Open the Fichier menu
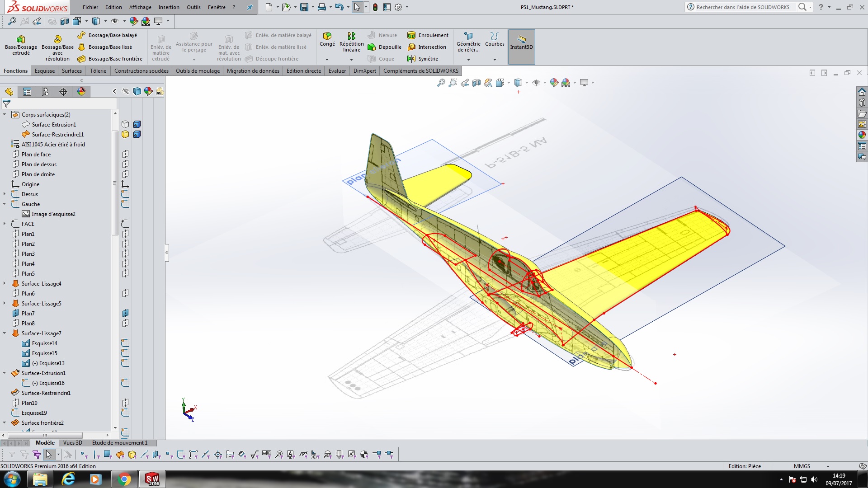868x488 pixels. pos(90,7)
